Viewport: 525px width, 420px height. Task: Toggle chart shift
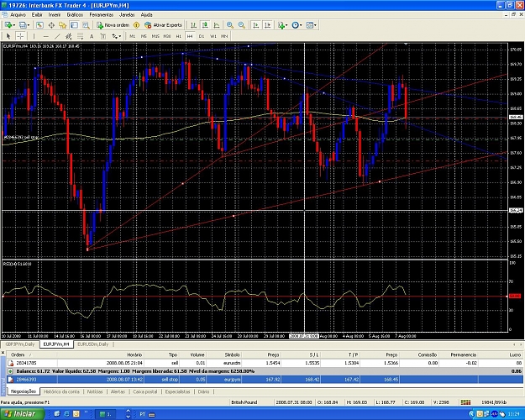267,25
